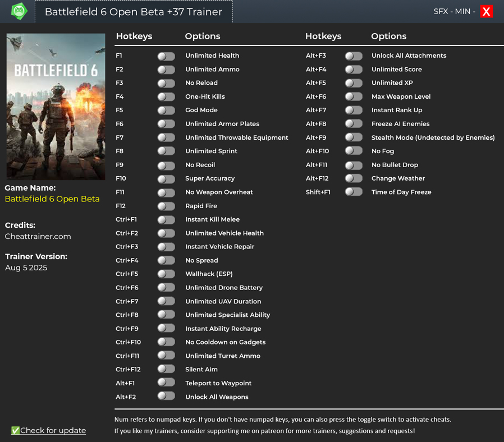Close the trainer with red X
The height and width of the screenshot is (442, 504).
[487, 12]
